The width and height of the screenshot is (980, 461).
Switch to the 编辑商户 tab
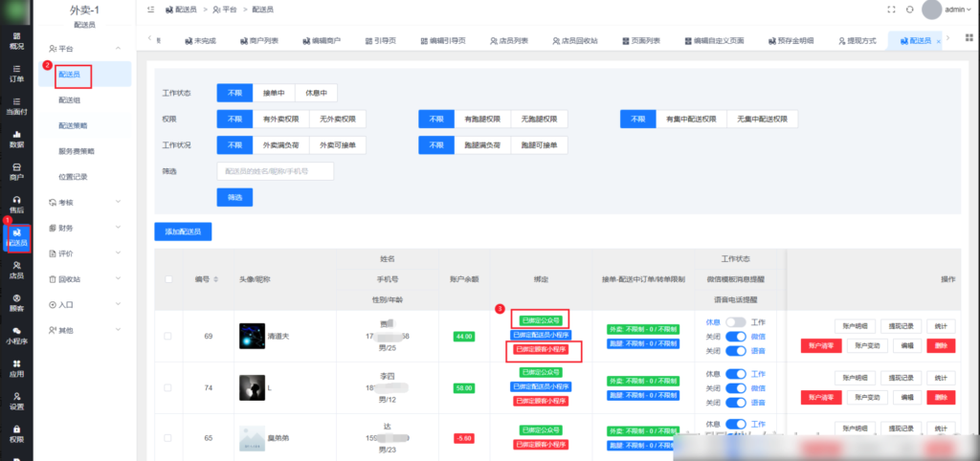tap(322, 40)
